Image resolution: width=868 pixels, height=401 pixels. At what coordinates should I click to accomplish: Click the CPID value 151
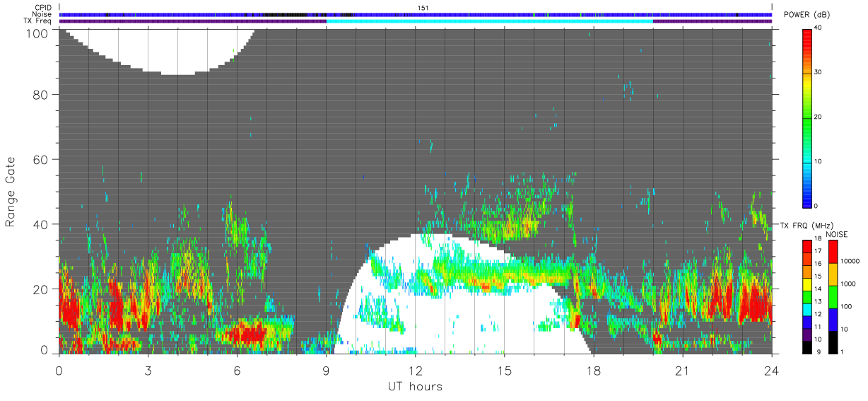tap(423, 7)
